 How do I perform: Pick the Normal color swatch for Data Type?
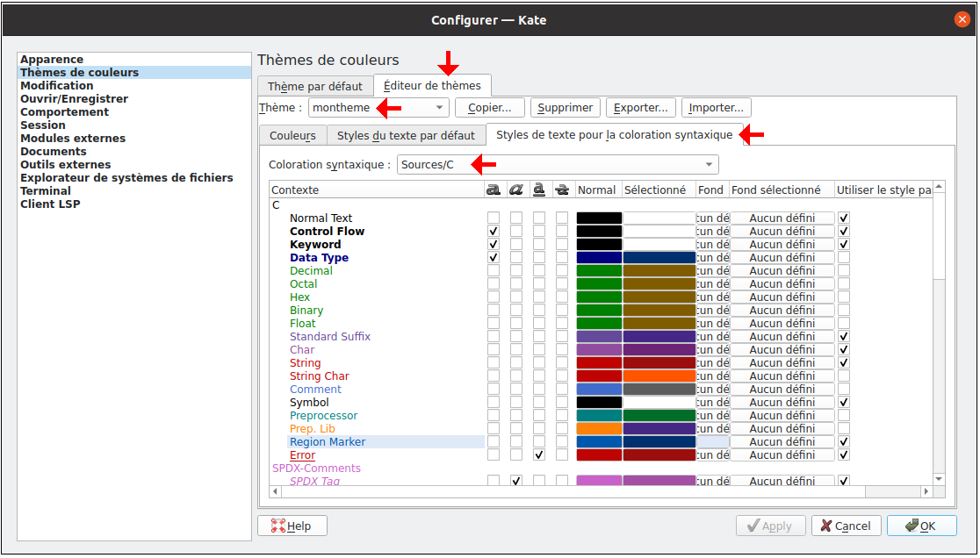(x=599, y=257)
